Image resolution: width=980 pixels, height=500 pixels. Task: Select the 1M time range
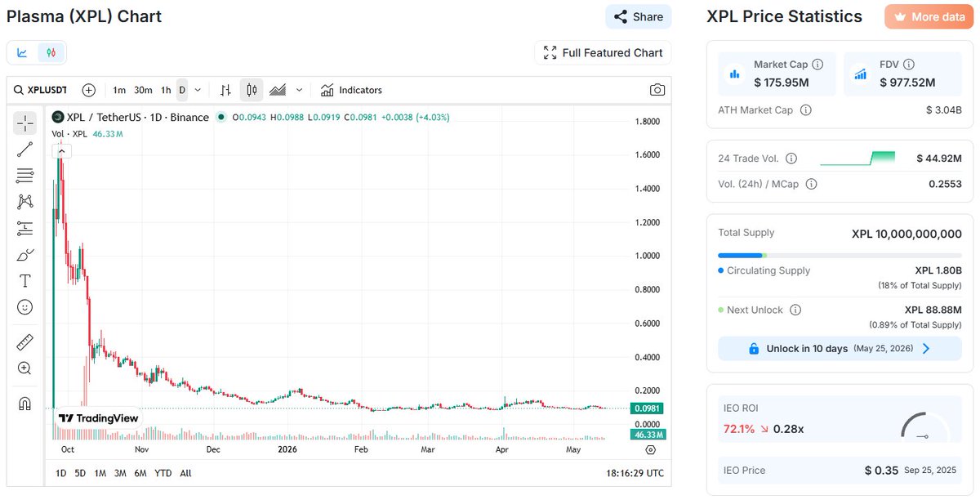pyautogui.click(x=100, y=473)
